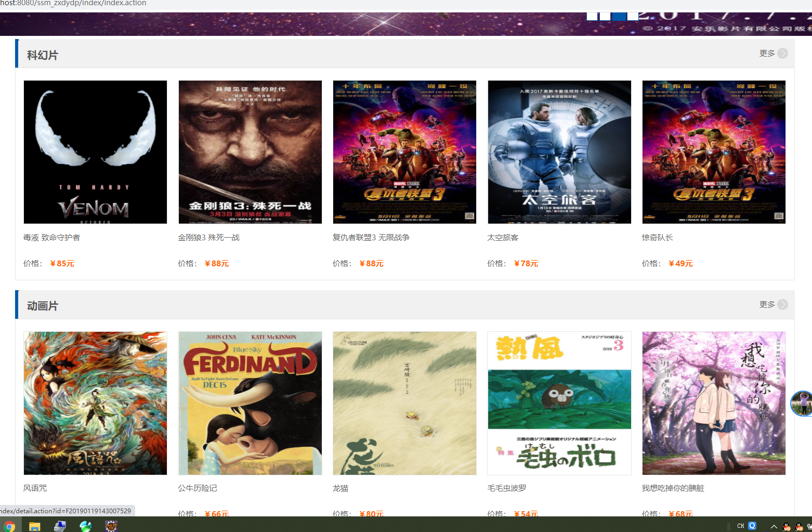The height and width of the screenshot is (532, 812).
Task: Open the poster above 复仇者联盟3 无限战争
Action: point(404,152)
